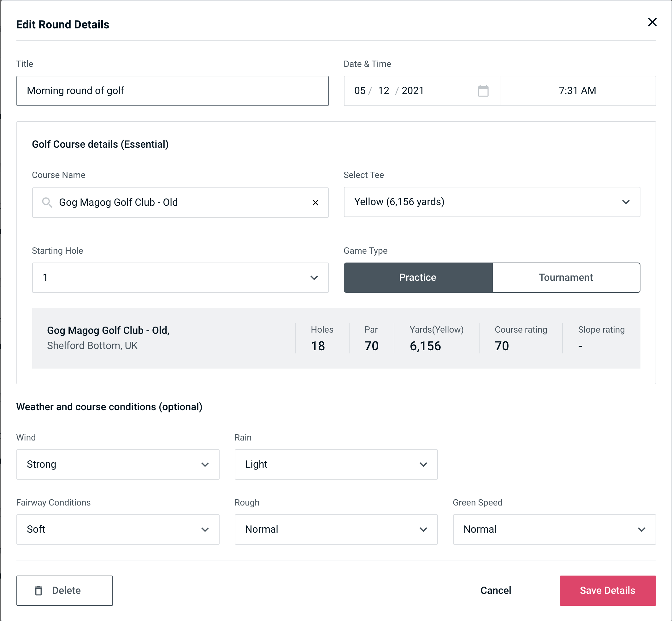Click the clear (X) icon in Course Name
This screenshot has height=621, width=672.
(x=316, y=202)
